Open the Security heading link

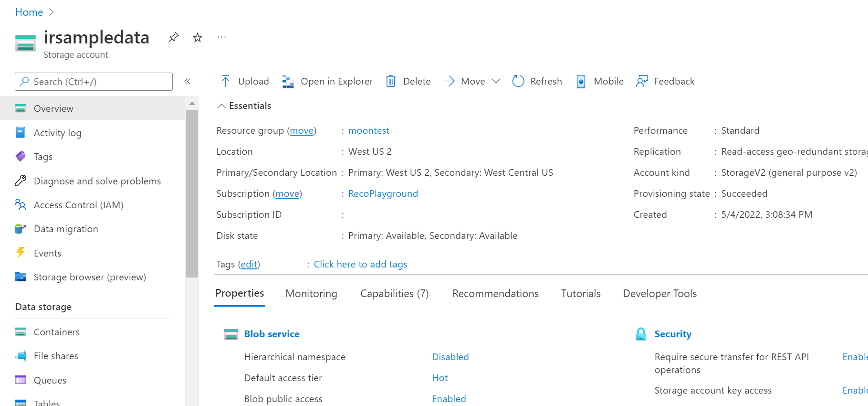click(673, 334)
